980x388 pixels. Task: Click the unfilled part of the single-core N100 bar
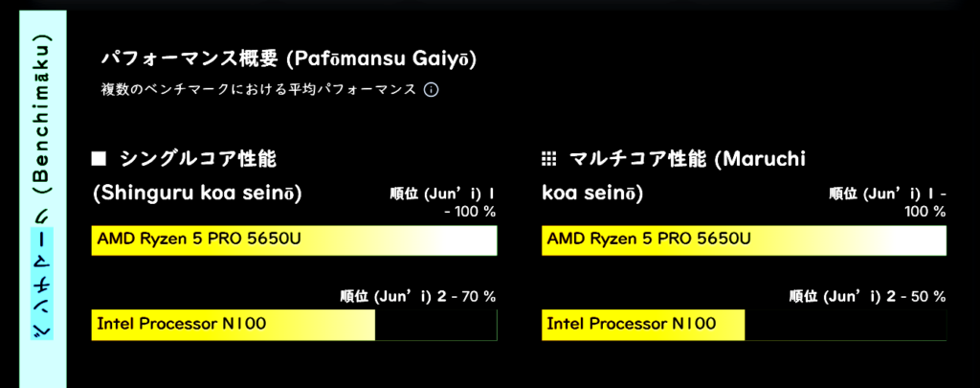[x=435, y=325]
